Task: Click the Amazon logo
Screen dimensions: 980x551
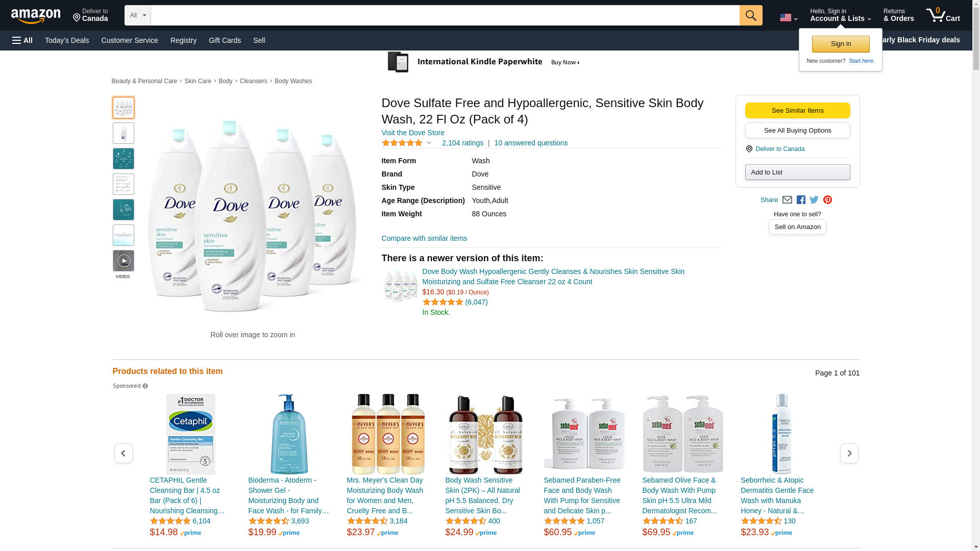Action: (x=36, y=16)
